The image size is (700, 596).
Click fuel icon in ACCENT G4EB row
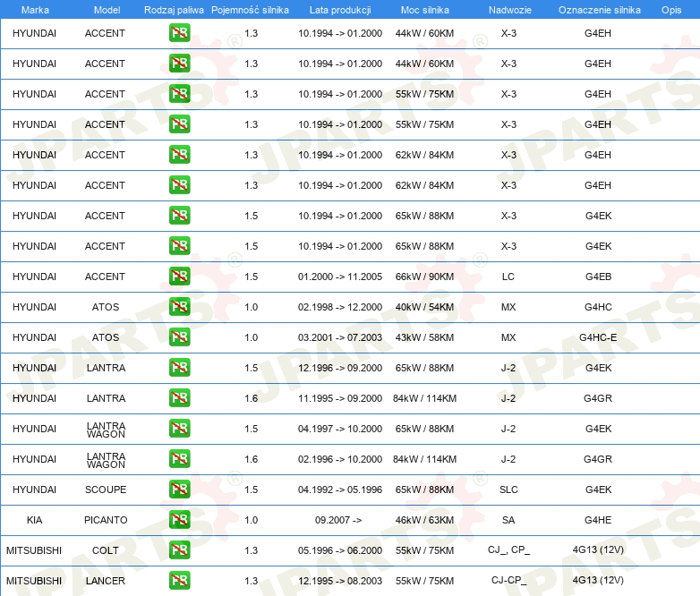click(x=179, y=277)
